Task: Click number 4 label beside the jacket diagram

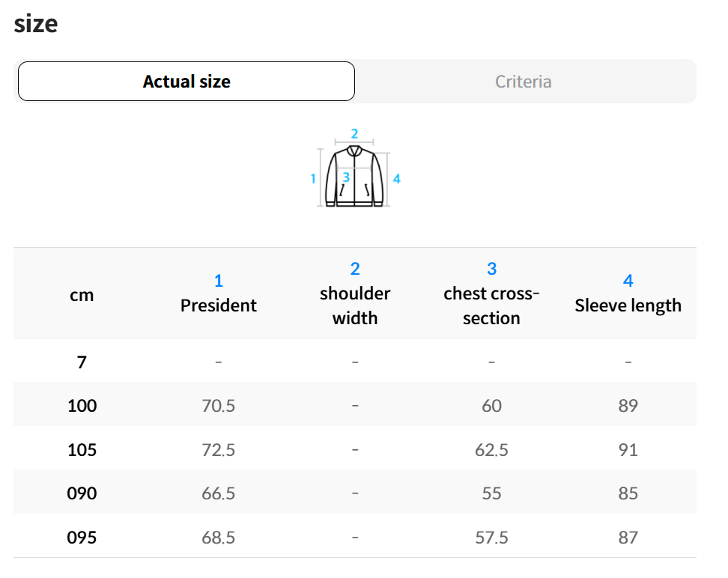Action: 396,179
